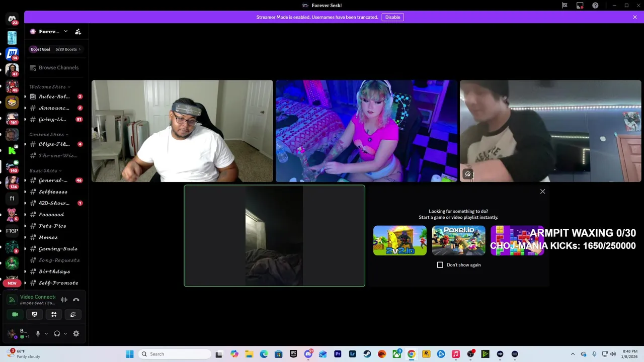644x362 pixels.
Task: Check the Don't show again box
Action: tap(440, 265)
